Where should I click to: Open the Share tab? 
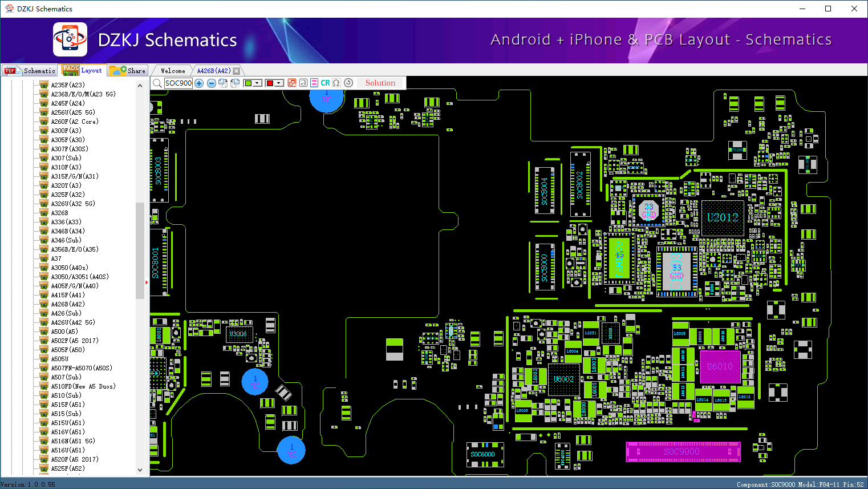tap(128, 71)
